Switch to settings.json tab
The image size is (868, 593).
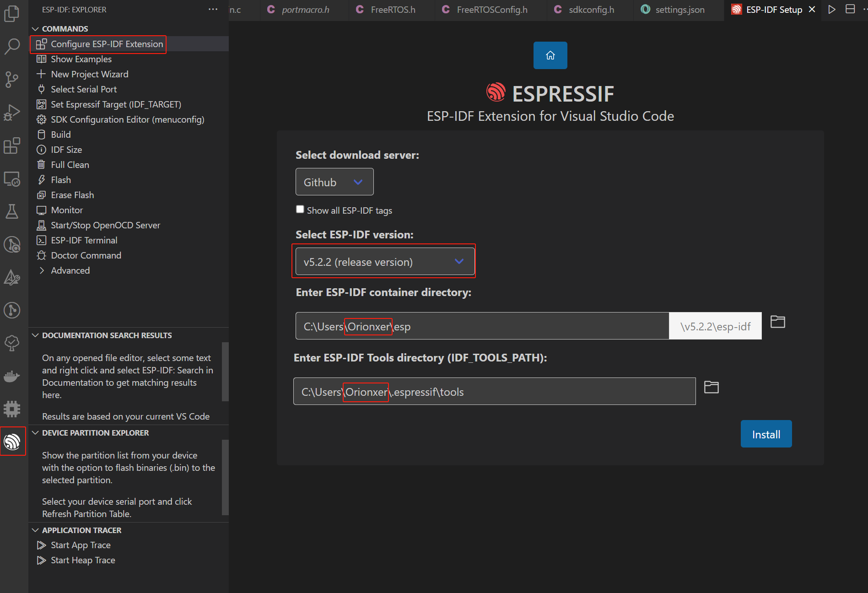point(679,10)
